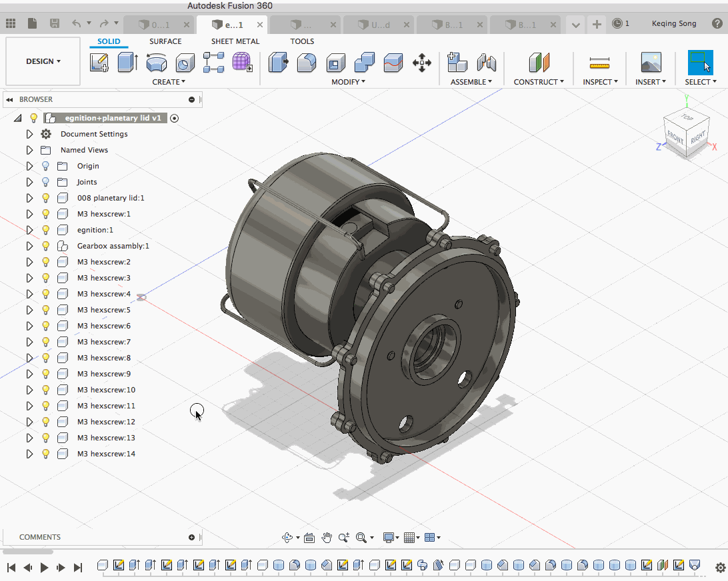This screenshot has width=728, height=581.
Task: Hide the Gearbox assambly:1 component
Action: coord(46,246)
